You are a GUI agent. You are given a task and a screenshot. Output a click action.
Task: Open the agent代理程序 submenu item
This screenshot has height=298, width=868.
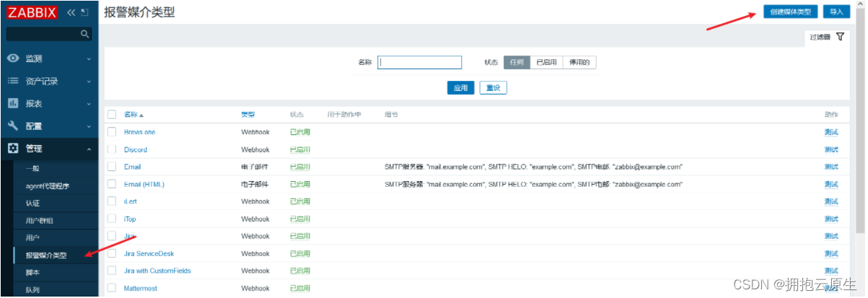pyautogui.click(x=49, y=185)
